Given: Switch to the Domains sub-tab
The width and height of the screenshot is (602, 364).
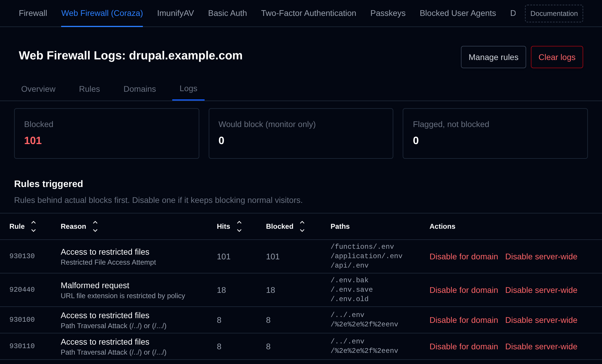Looking at the screenshot, I should tap(140, 89).
